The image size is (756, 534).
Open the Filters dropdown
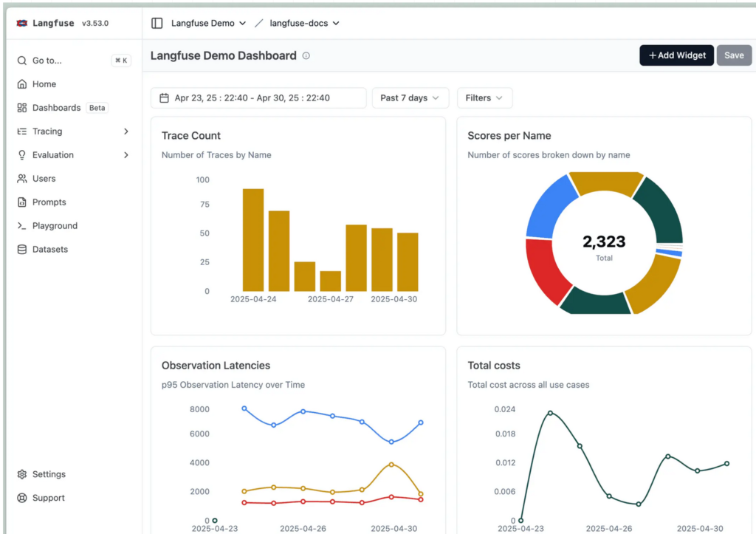point(484,98)
